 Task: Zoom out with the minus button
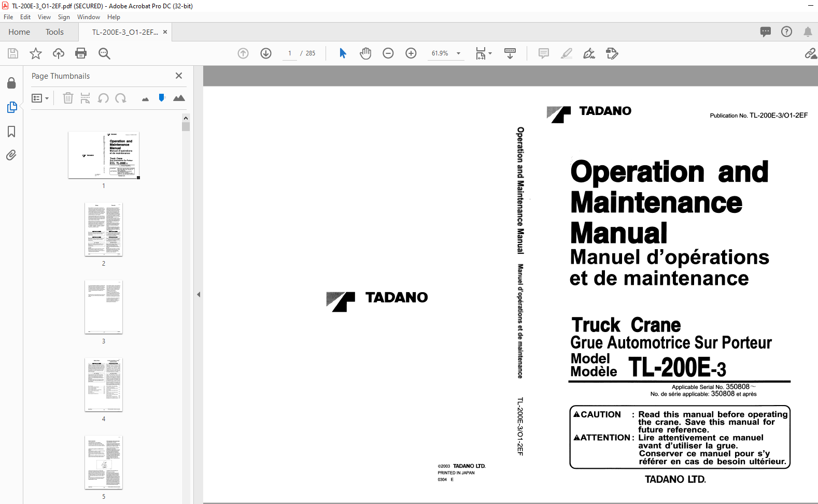(388, 53)
